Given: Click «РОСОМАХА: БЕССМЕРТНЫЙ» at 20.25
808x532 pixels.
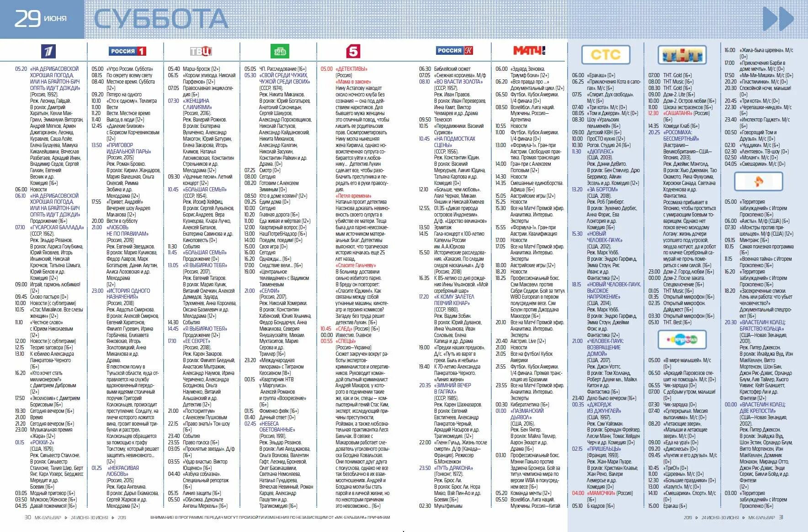Looking at the screenshot, I should [681, 136].
